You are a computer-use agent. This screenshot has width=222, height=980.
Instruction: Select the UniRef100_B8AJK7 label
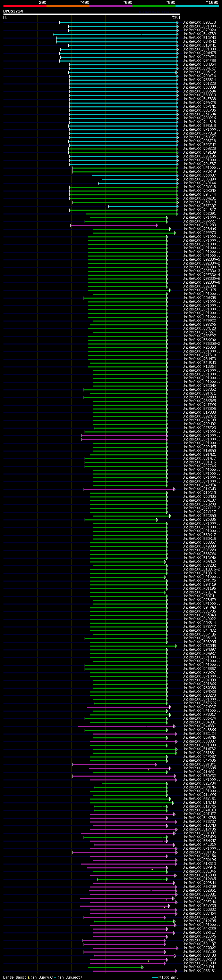199,68
